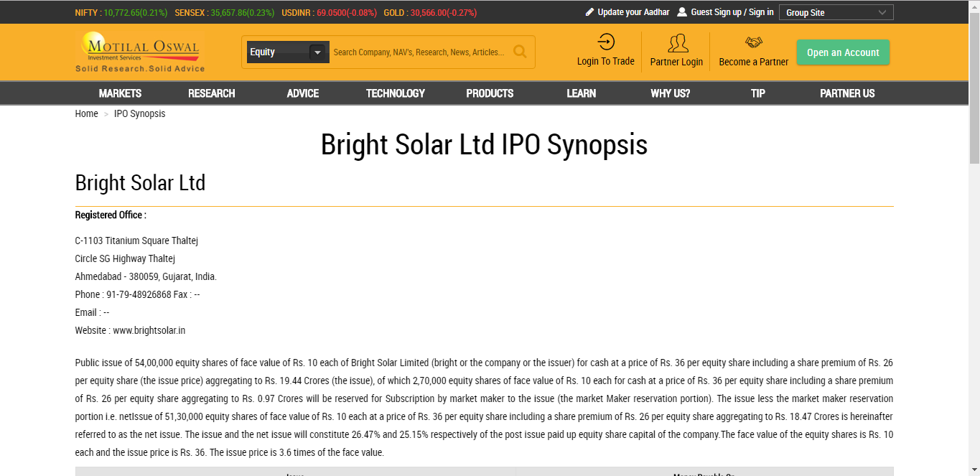This screenshot has width=980, height=476.
Task: Click the Become a Partner label
Action: 754,62
